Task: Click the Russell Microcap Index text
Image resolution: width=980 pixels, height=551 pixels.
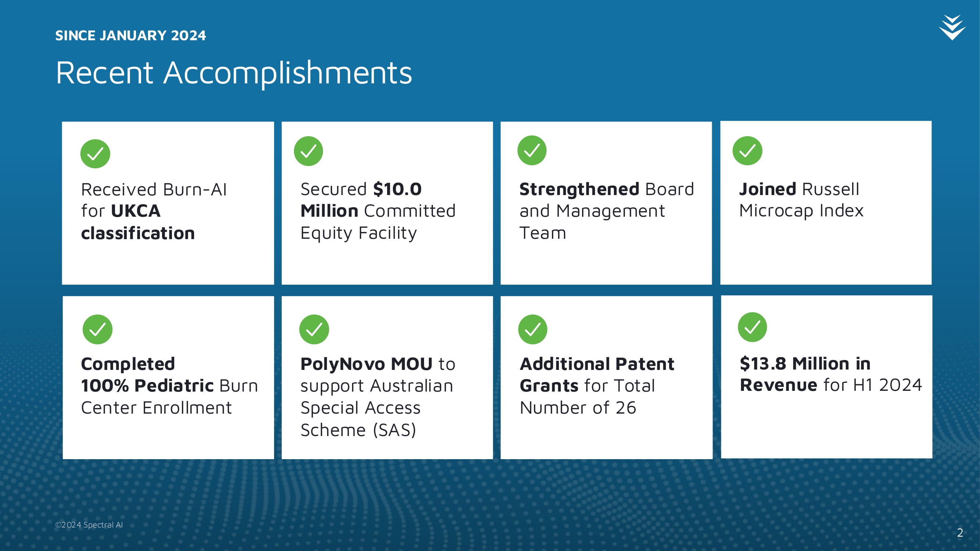Action: (801, 200)
